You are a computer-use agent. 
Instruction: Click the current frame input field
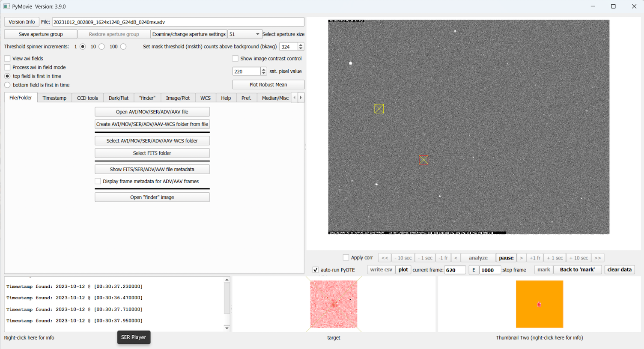click(454, 270)
